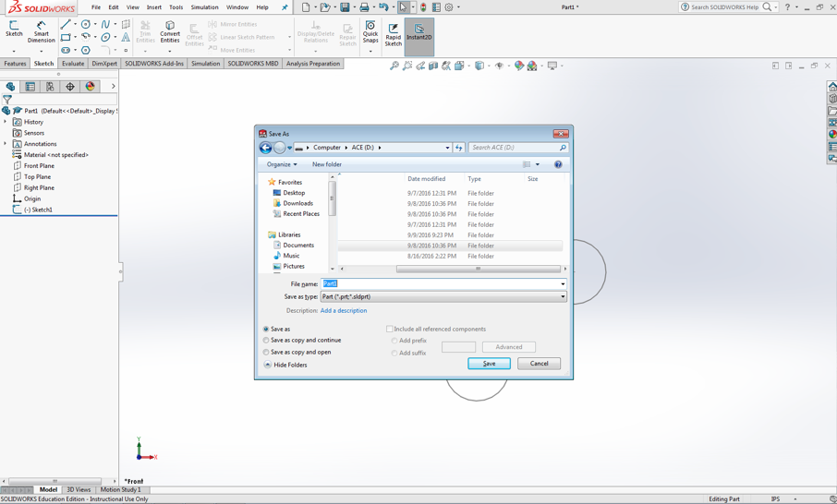Image resolution: width=837 pixels, height=504 pixels.
Task: Open Quick Snaps tool
Action: coord(370,32)
